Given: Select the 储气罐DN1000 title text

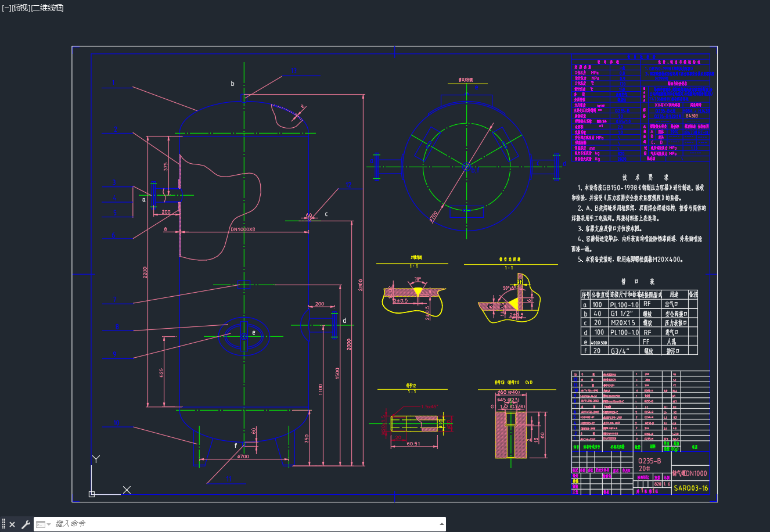Looking at the screenshot, I should point(690,473).
